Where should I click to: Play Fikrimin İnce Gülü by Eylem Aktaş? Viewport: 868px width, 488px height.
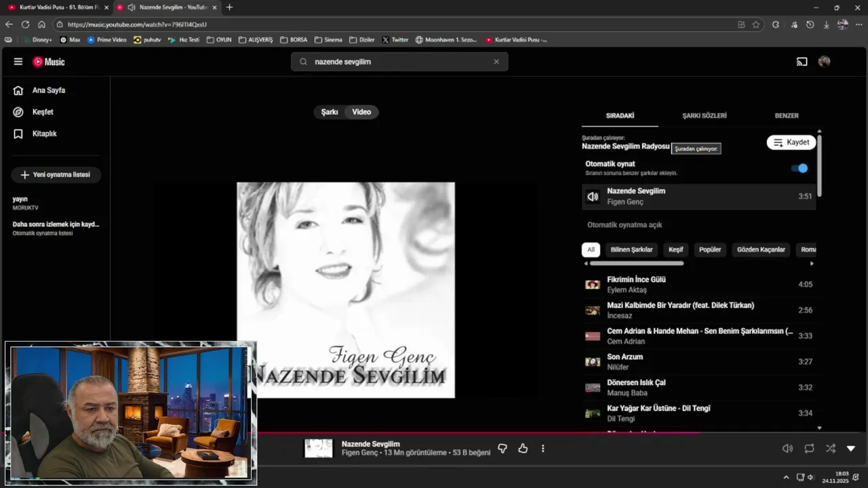click(698, 285)
